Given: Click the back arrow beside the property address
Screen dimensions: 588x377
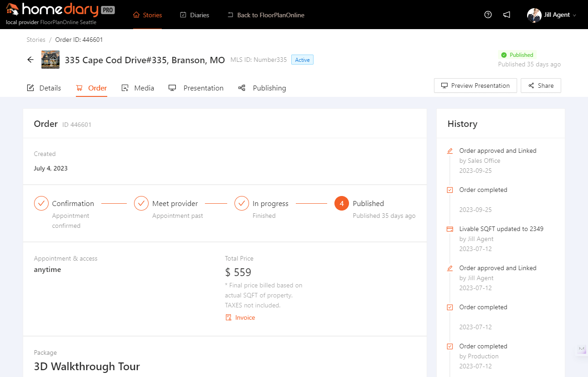Looking at the screenshot, I should tap(30, 60).
